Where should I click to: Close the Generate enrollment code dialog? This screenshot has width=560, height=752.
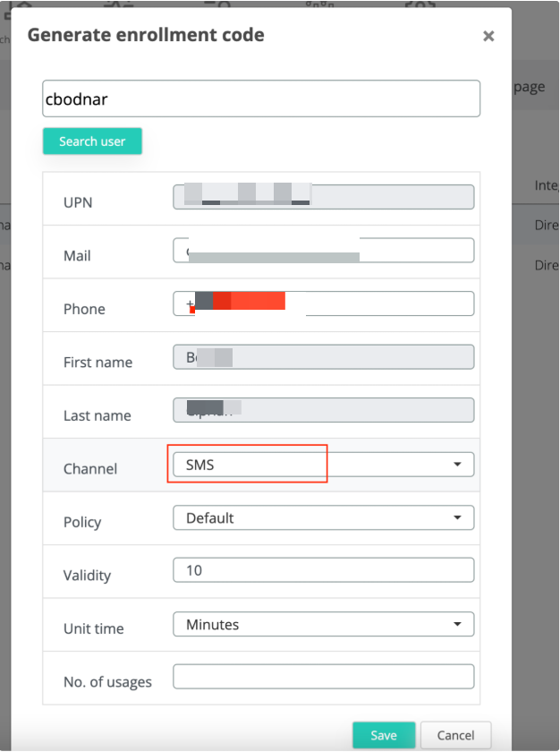click(488, 37)
